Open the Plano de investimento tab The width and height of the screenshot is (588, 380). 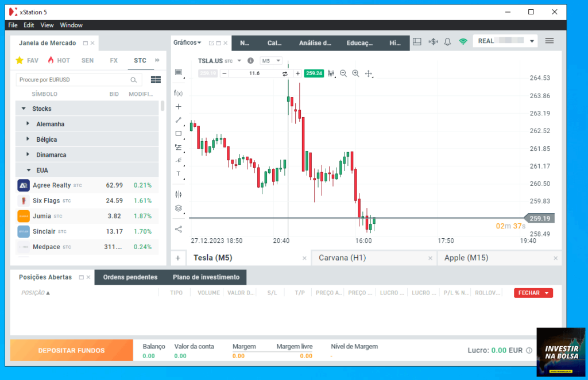click(x=206, y=277)
